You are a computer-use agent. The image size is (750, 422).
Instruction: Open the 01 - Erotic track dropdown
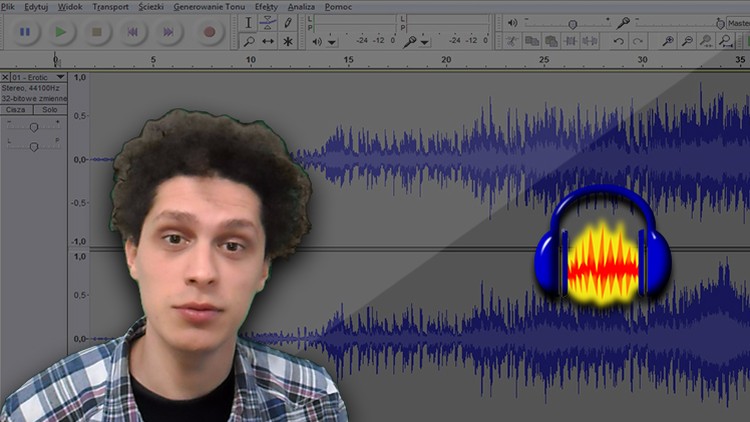click(60, 77)
